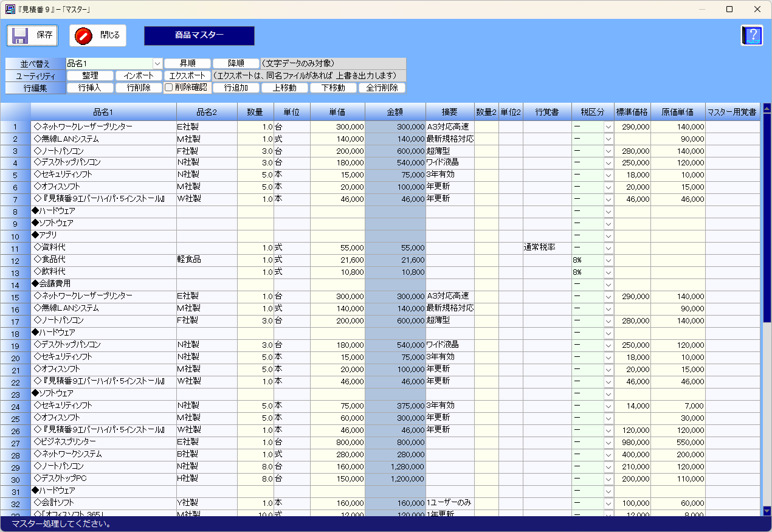Screen dimensions: 772x532
Task: Click 通常税率 cell in row 11
Action: (547, 248)
